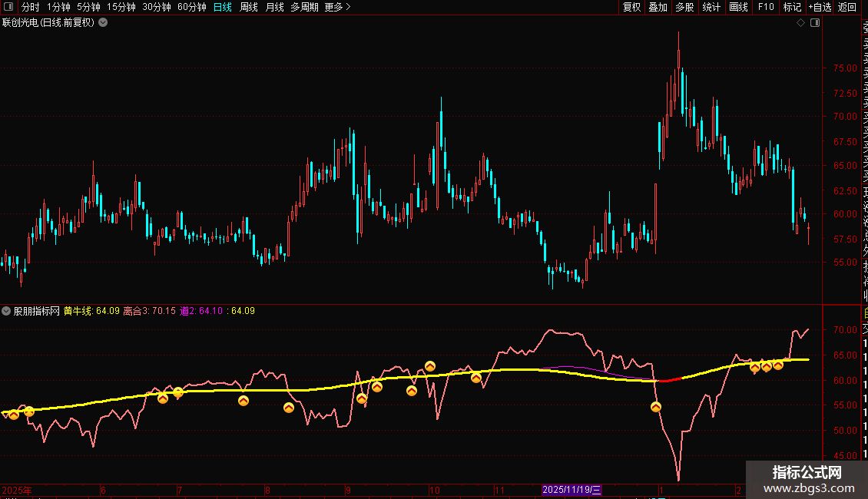Toggle the left sidebar panel icon
Image resolution: width=868 pixels, height=499 pixels.
tap(8, 7)
